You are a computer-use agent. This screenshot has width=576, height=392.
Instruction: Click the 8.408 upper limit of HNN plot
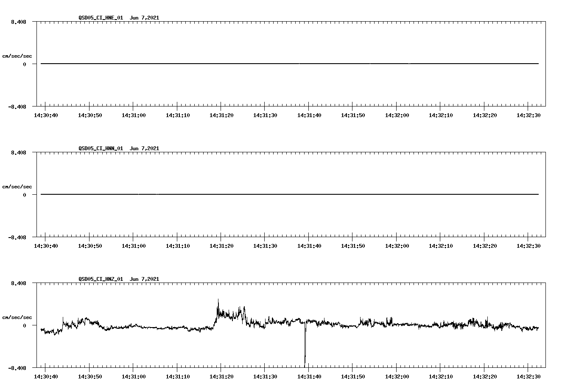pyautogui.click(x=19, y=152)
